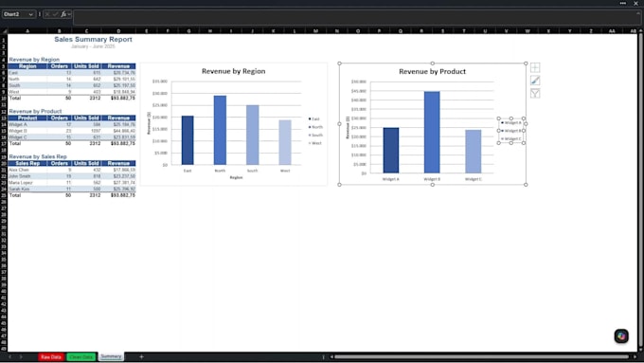Viewport: 644px width, 363px height.
Task: Open Chart Styles paintbrush button
Action: click(x=535, y=81)
